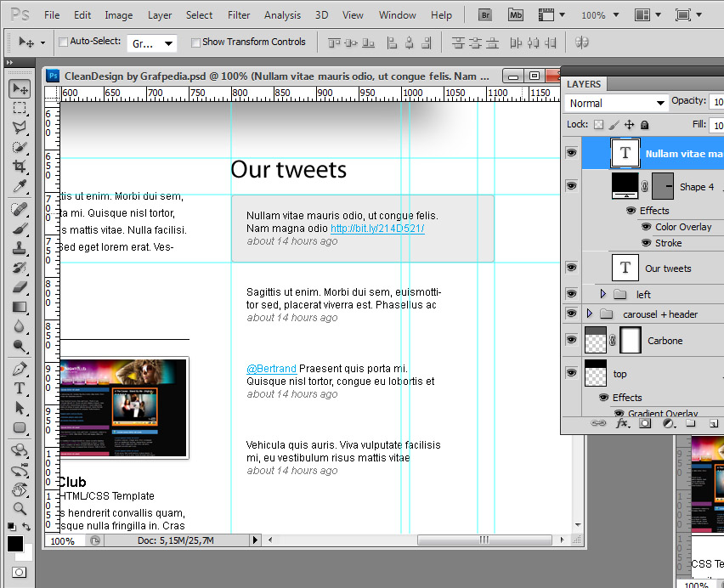The width and height of the screenshot is (724, 588).
Task: Expand the left layer group
Action: click(602, 293)
